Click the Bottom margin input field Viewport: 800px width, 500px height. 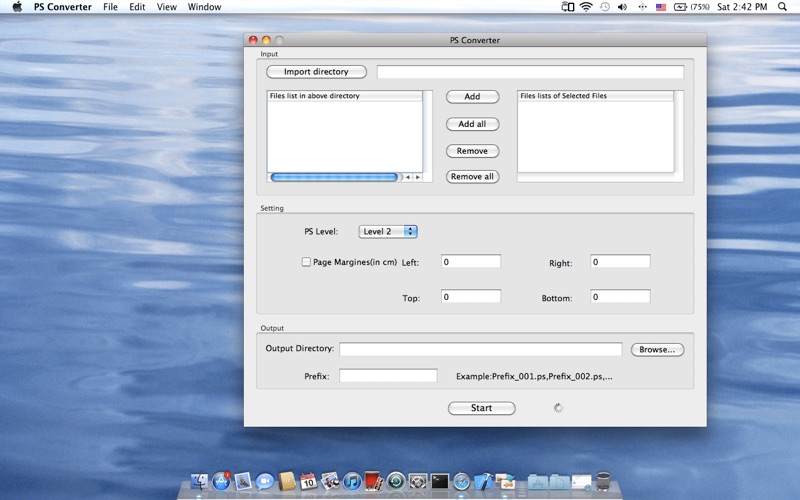click(x=620, y=297)
